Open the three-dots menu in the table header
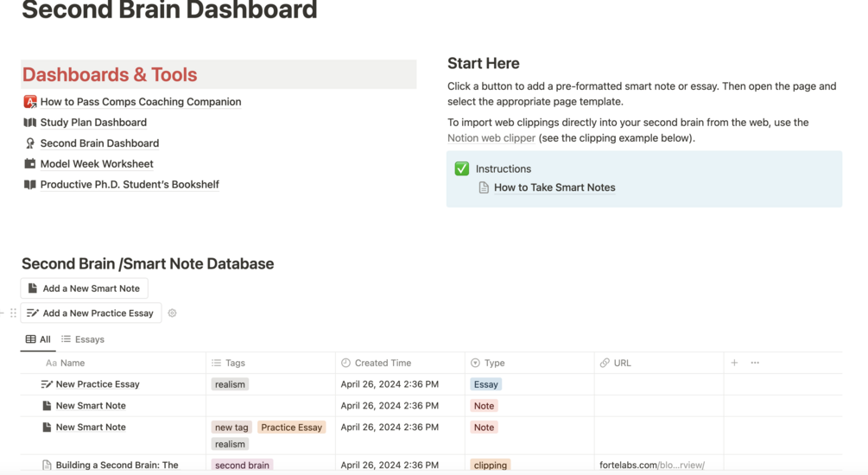The image size is (868, 475). coord(755,364)
